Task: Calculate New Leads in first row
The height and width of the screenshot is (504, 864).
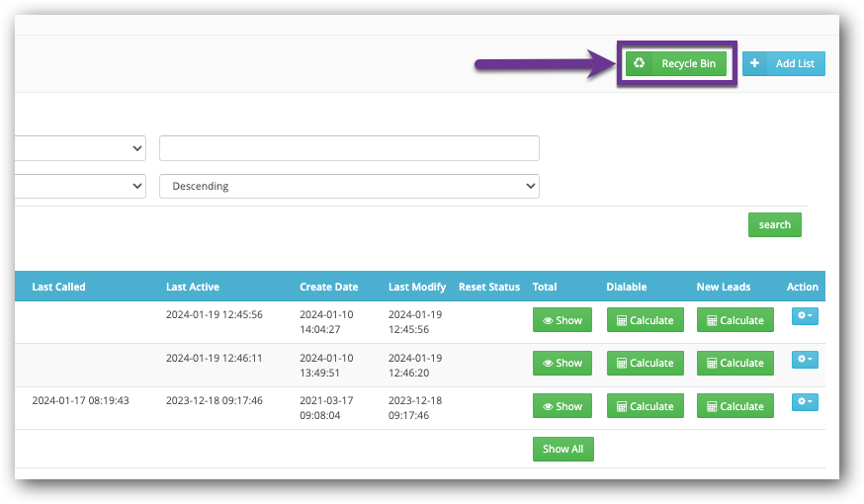Action: coord(734,320)
